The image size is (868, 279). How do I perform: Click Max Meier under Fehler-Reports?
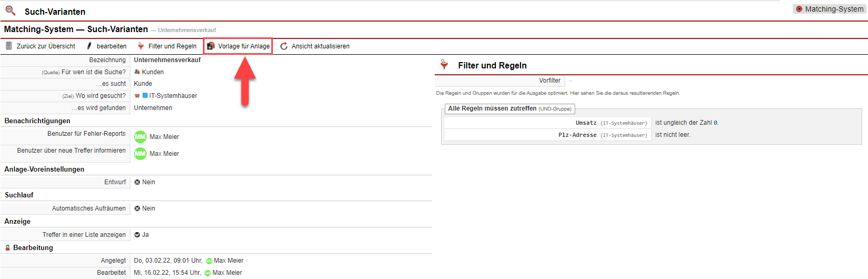(164, 137)
